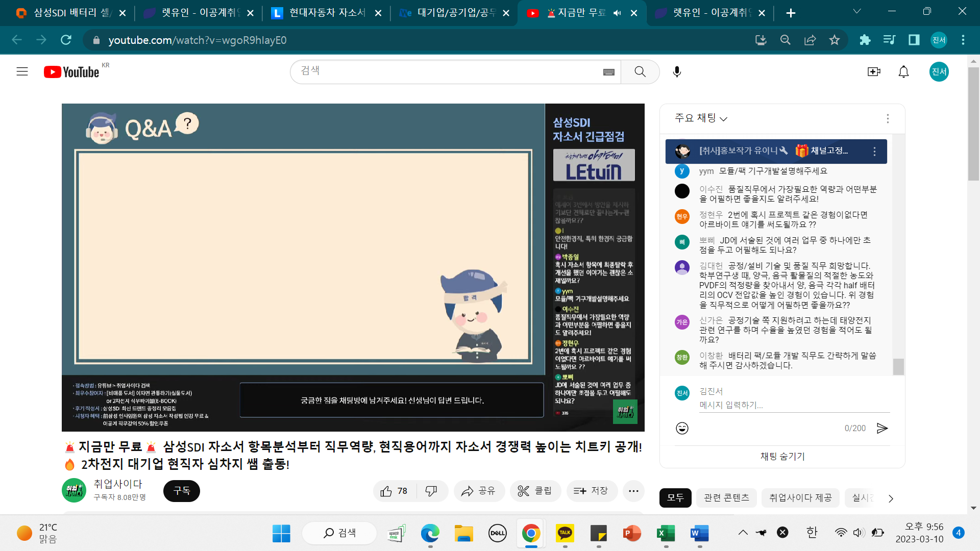980x551 pixels.
Task: Go to YouTube home via logo
Action: point(72,72)
